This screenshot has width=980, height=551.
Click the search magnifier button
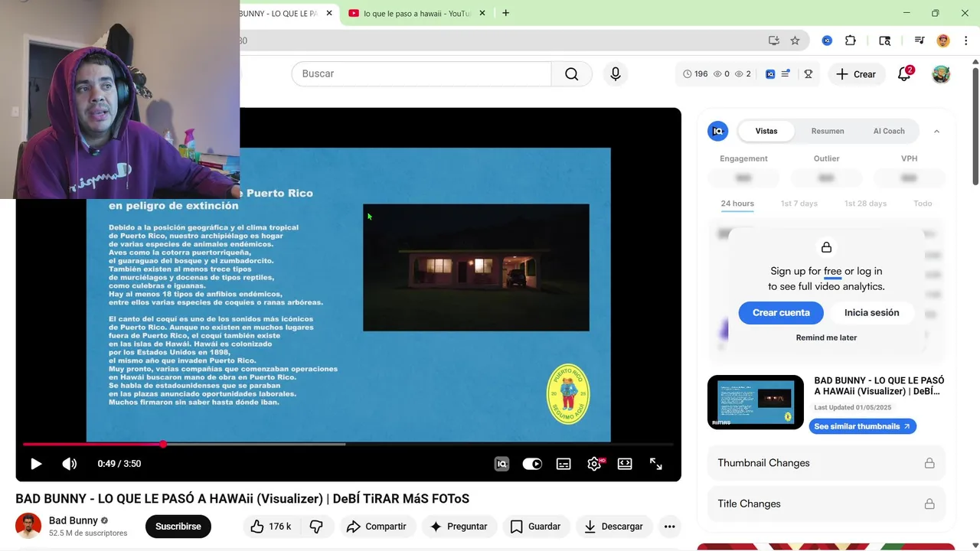(572, 73)
